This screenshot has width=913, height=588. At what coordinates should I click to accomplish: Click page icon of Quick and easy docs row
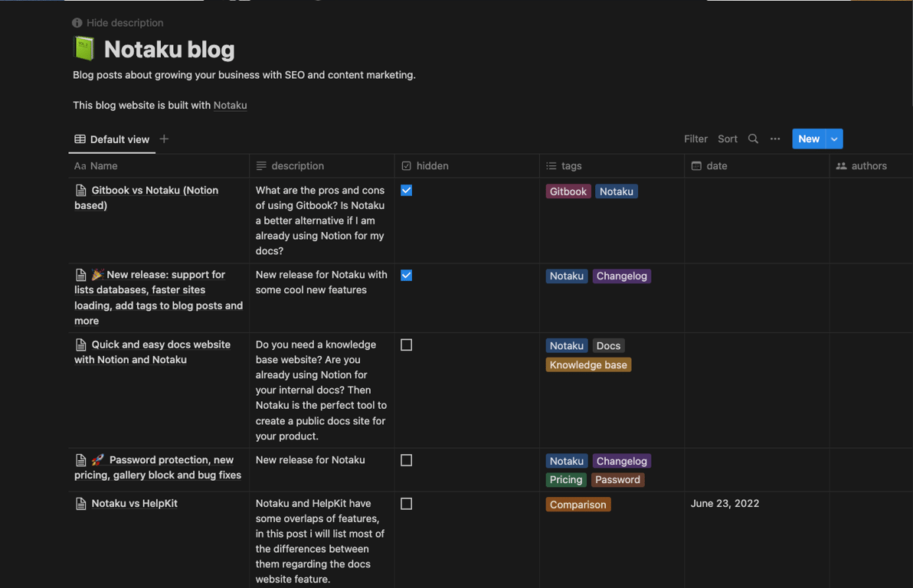tap(81, 345)
